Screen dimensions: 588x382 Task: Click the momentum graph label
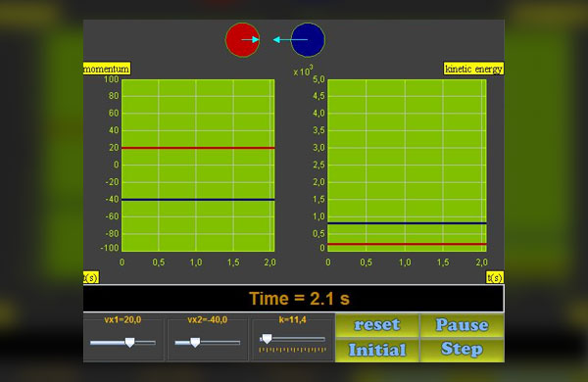[107, 69]
